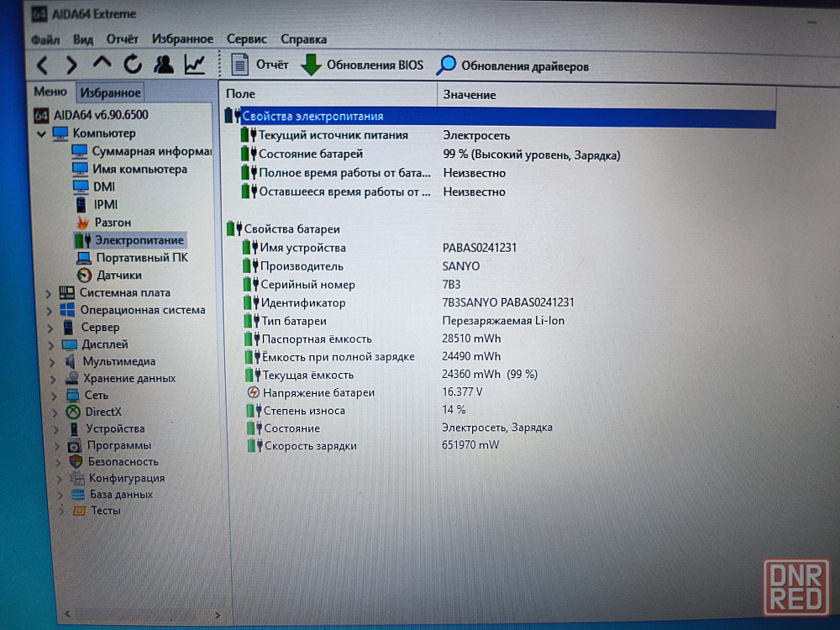The height and width of the screenshot is (630, 840).
Task: Go up one level with Up arrow
Action: [102, 64]
